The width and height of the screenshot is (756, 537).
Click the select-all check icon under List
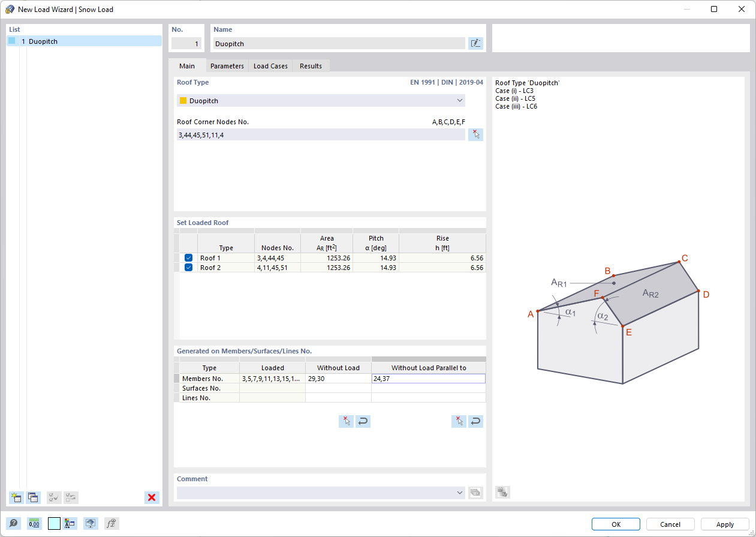[x=54, y=497]
